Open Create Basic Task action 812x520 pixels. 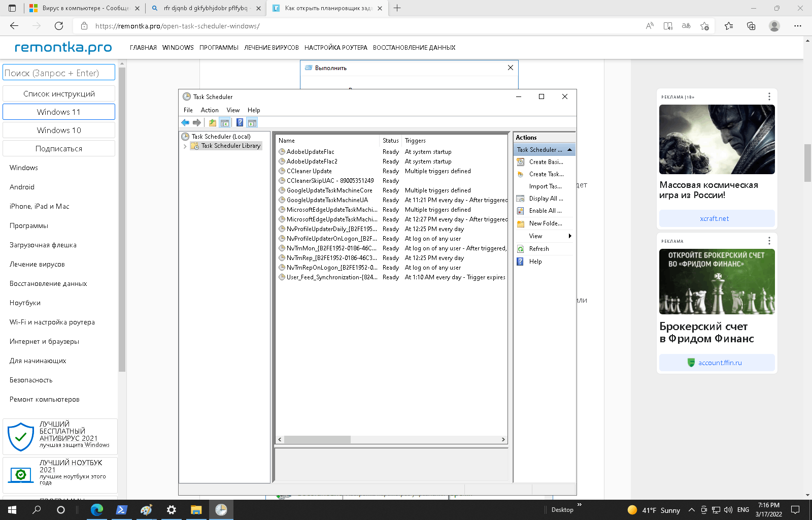coord(546,162)
